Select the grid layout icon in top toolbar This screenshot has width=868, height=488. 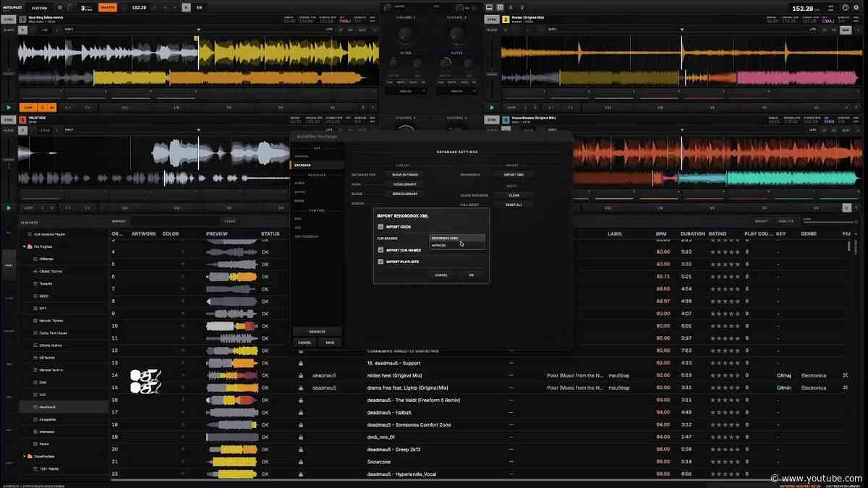tap(500, 7)
